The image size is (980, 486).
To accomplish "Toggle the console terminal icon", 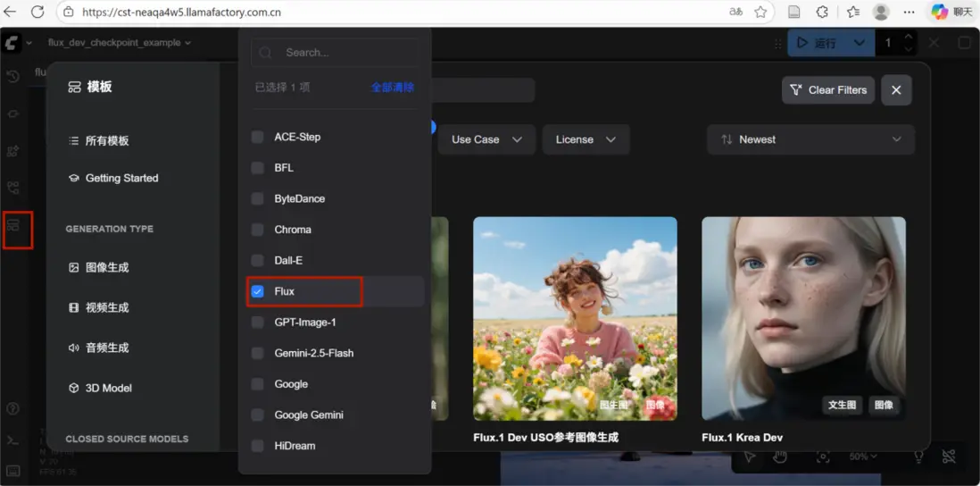I will pyautogui.click(x=12, y=440).
